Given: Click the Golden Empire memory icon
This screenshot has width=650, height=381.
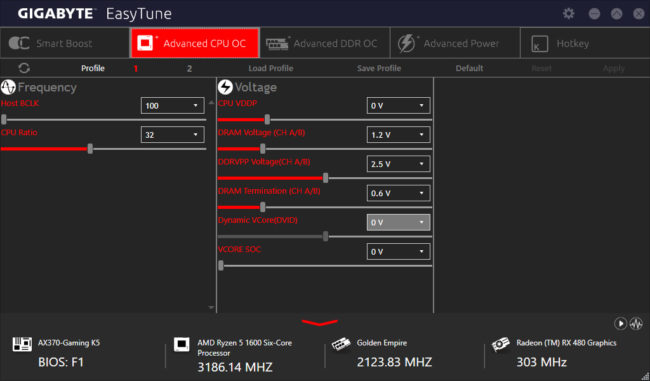Looking at the screenshot, I should click(x=341, y=344).
